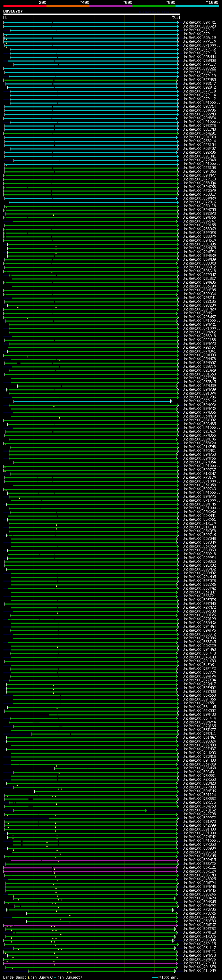222x980 pixels.
Task: Click label UniRef100_A7P996
Action: pos(199,917)
